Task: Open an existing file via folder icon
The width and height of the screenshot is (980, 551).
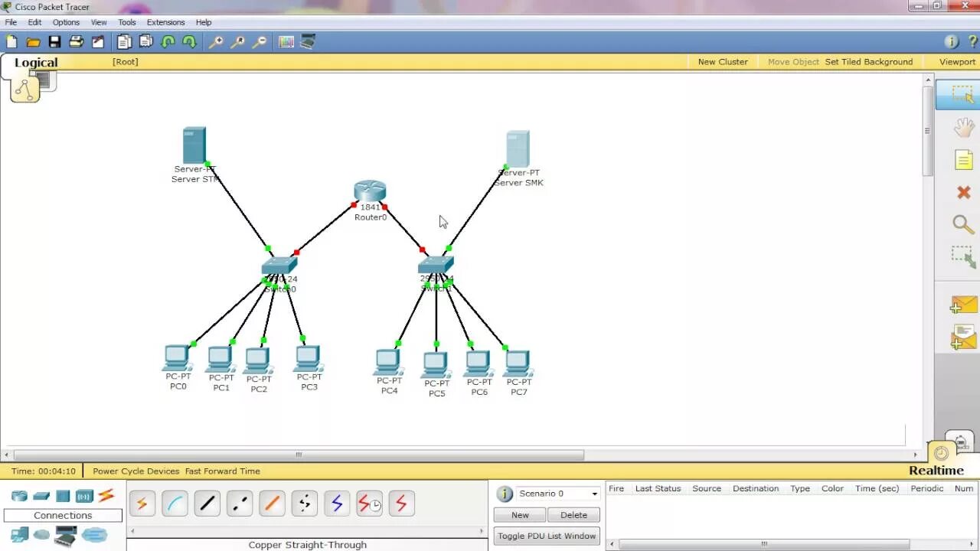Action: point(33,42)
